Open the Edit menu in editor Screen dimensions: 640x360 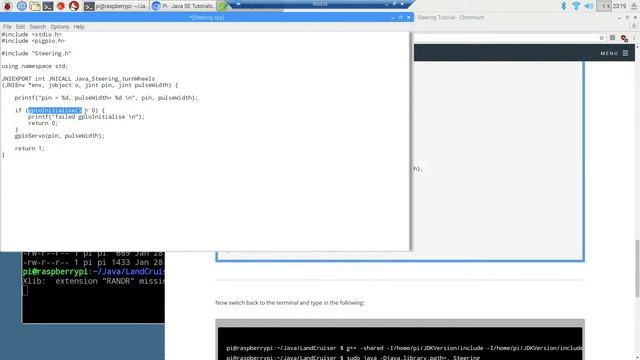click(20, 27)
